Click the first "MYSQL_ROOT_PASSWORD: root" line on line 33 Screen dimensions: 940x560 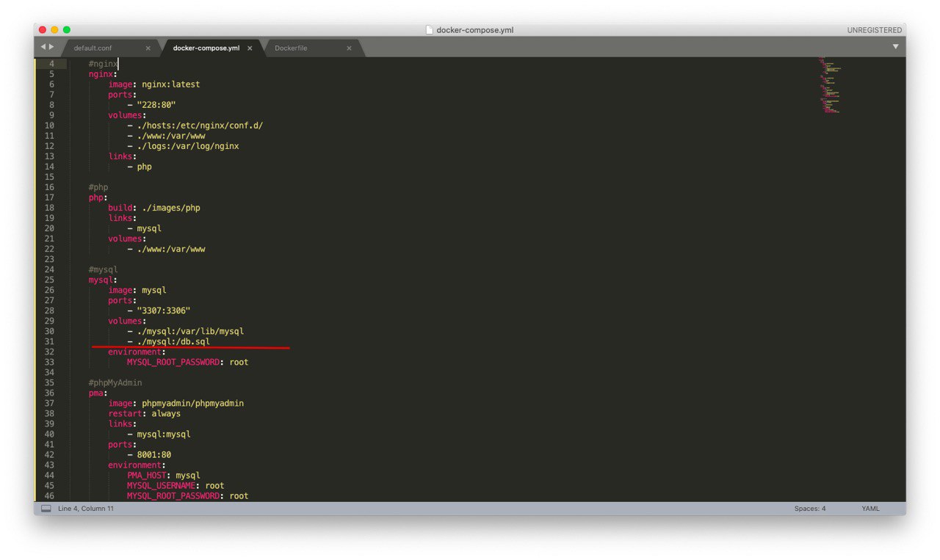coord(187,362)
